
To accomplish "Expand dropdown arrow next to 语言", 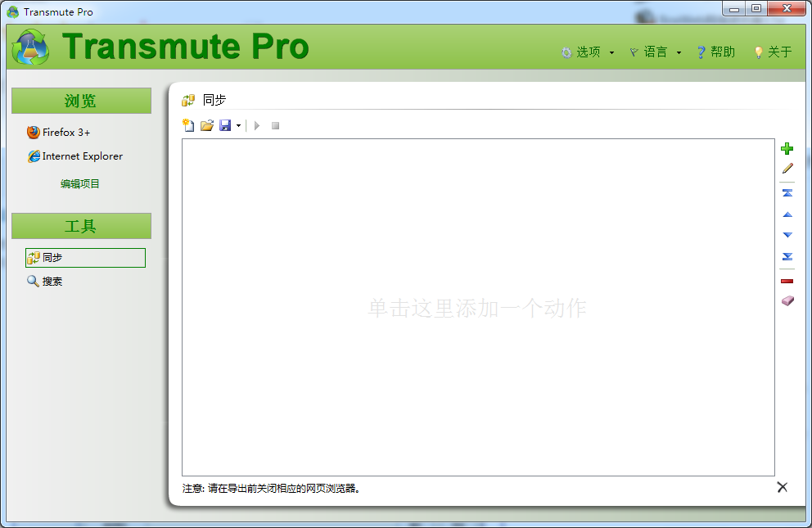I will pos(679,52).
